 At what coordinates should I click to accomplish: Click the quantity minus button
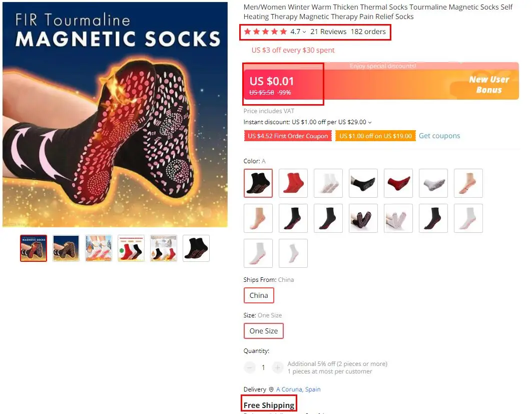point(249,368)
